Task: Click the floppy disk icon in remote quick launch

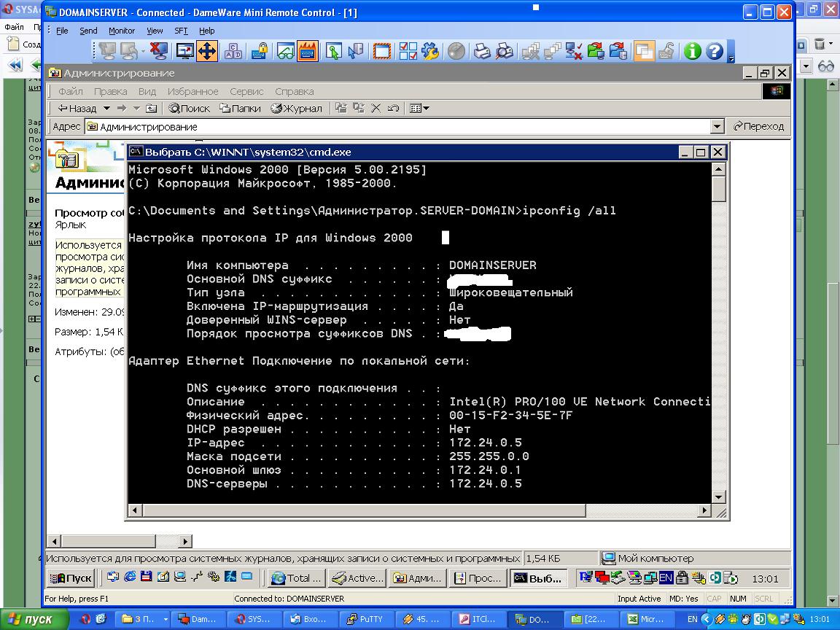Action: [x=147, y=577]
